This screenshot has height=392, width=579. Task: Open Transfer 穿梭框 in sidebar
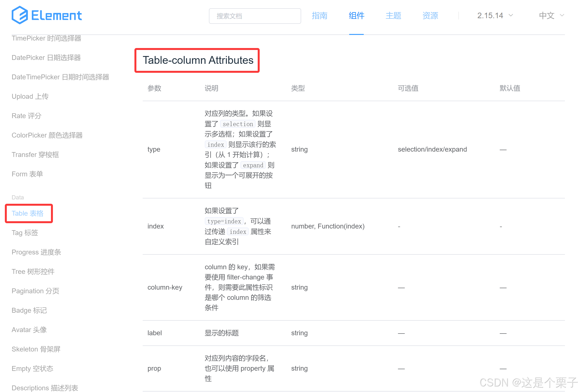[35, 155]
